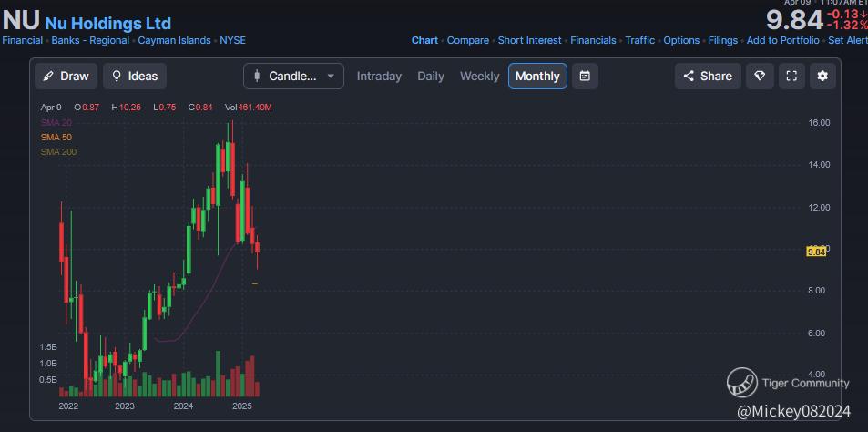Switch to Intraday timeframe
The image size is (868, 432).
[x=379, y=77]
